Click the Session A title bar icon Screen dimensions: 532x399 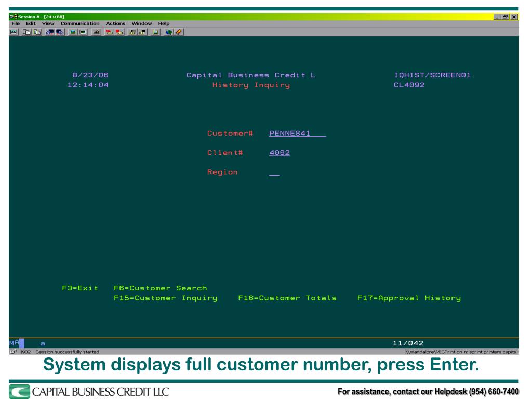tap(14, 16)
